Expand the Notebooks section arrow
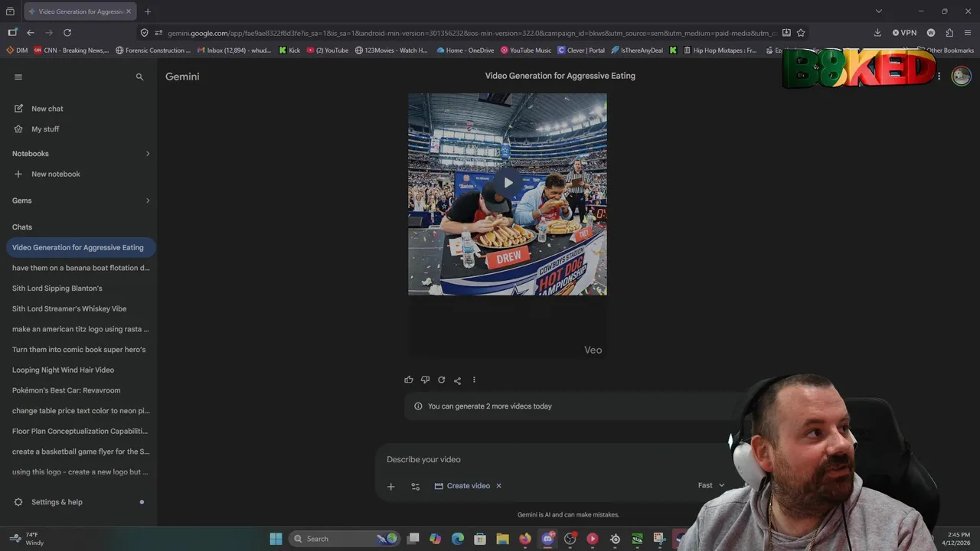This screenshot has height=551, width=980. point(148,154)
